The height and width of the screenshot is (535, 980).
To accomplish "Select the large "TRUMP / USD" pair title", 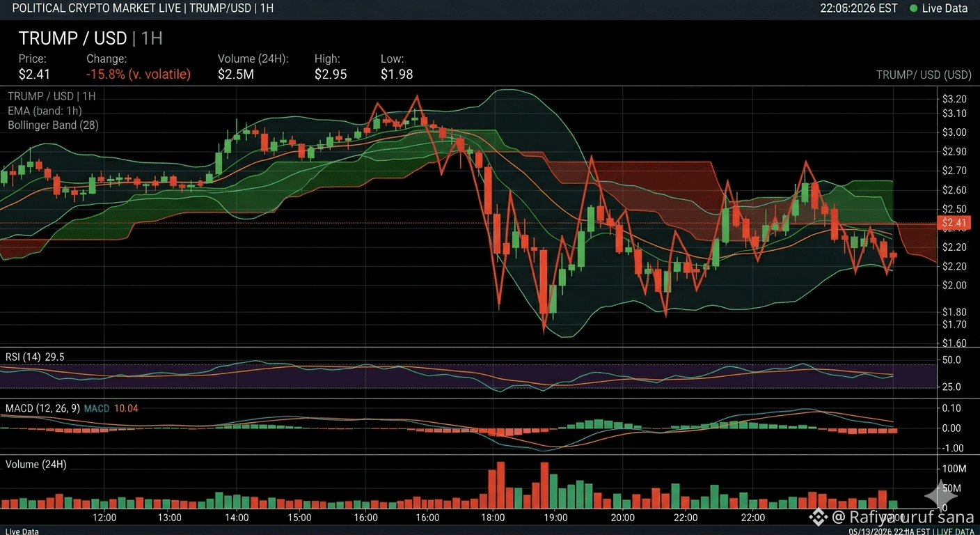I will tap(73, 38).
